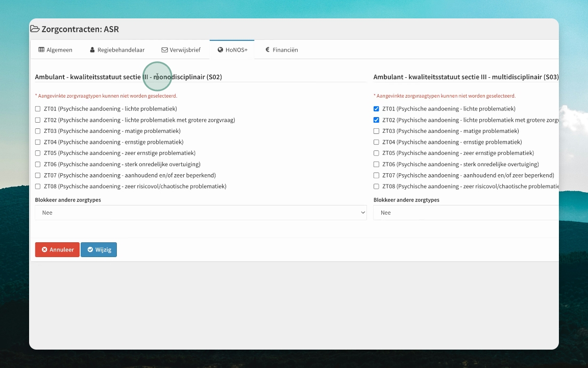
Task: Click the Blokkeer andere zorgtypes label under S02
Action: [68, 200]
